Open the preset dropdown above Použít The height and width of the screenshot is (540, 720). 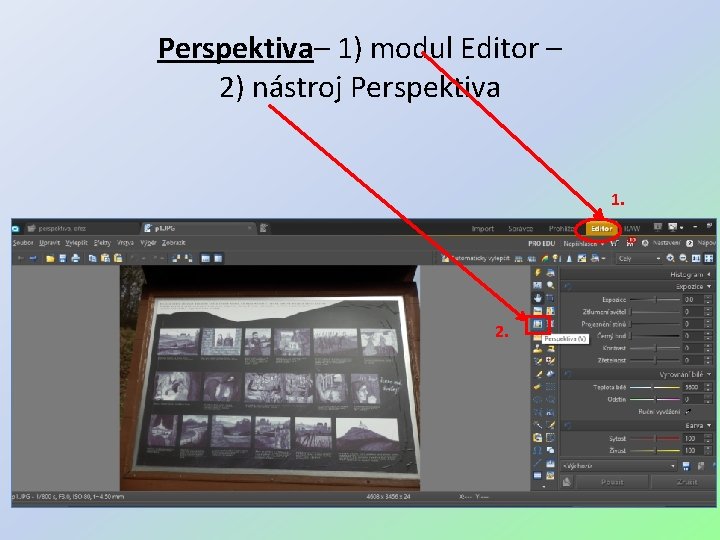[619, 466]
